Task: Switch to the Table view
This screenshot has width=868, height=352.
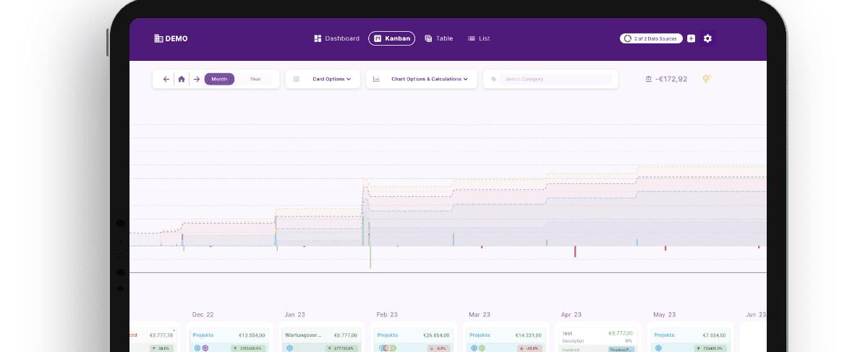Action: [439, 38]
